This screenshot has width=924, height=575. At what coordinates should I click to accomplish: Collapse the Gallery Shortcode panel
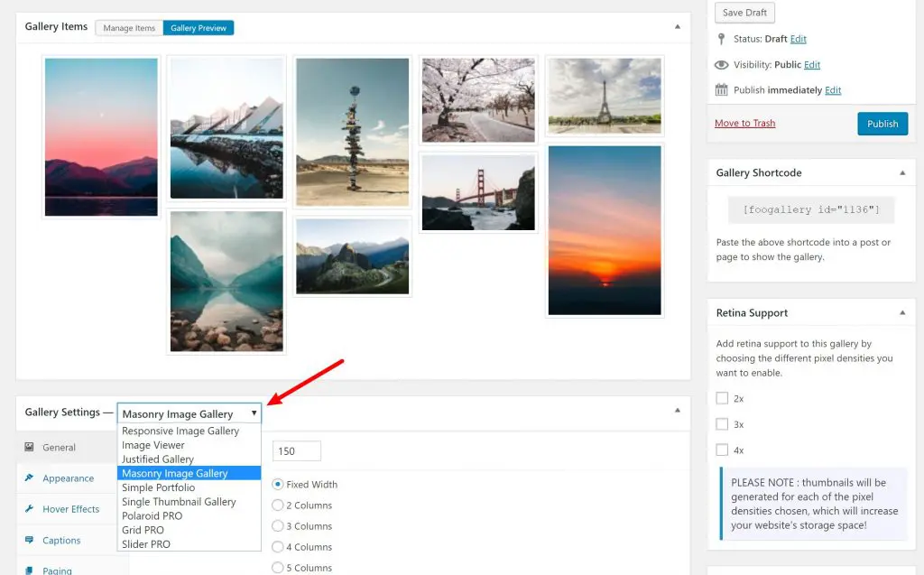[902, 172]
